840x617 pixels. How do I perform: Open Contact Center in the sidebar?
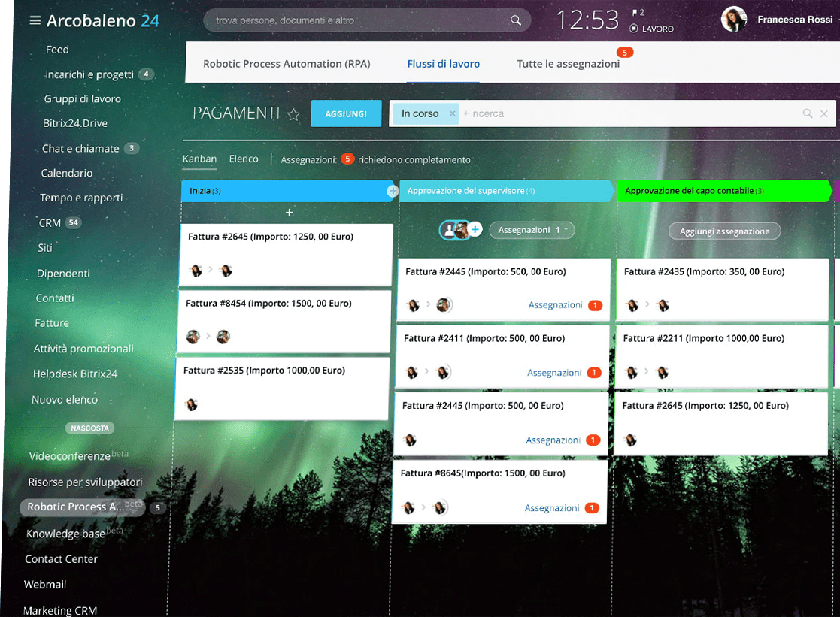coord(61,559)
